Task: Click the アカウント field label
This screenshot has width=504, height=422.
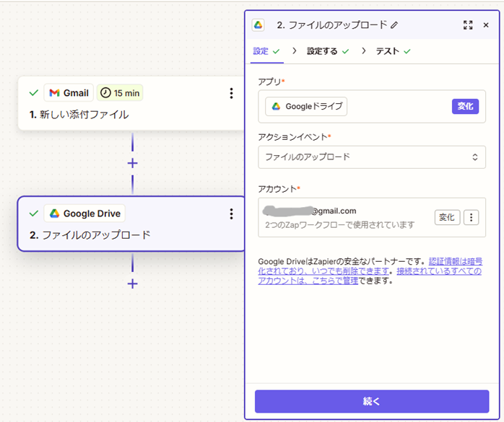Action: pyautogui.click(x=279, y=189)
